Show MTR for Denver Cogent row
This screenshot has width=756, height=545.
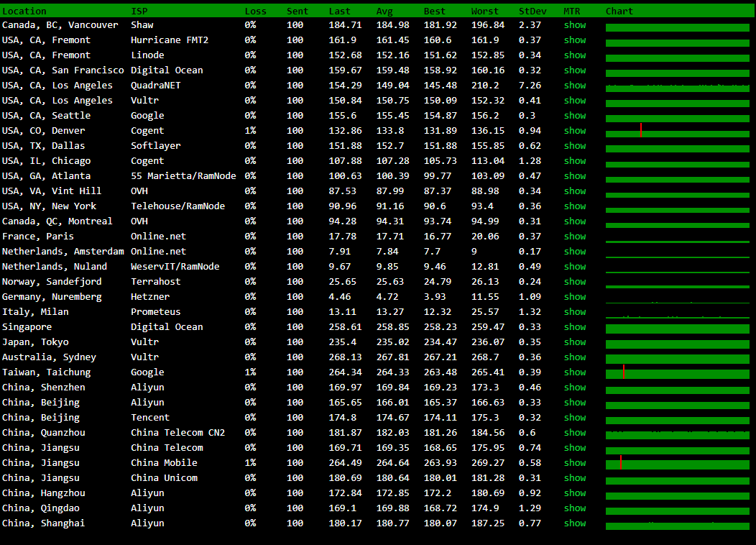pyautogui.click(x=574, y=131)
